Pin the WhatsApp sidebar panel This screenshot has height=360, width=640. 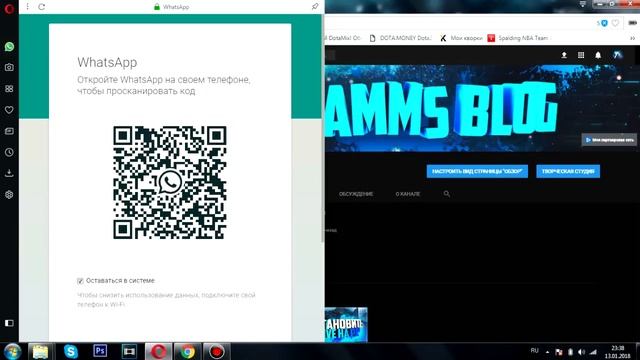pyautogui.click(x=315, y=7)
